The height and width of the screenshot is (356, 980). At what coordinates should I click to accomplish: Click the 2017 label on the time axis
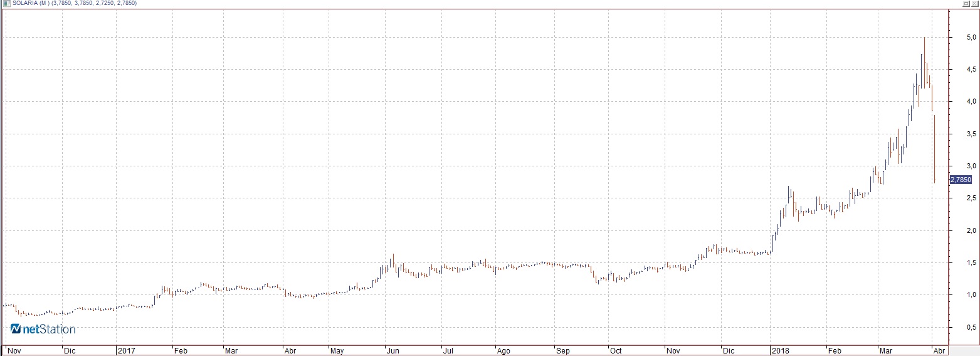(x=125, y=350)
